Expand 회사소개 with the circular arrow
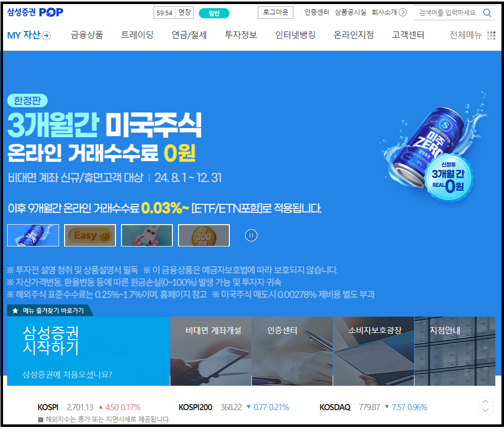 point(403,13)
